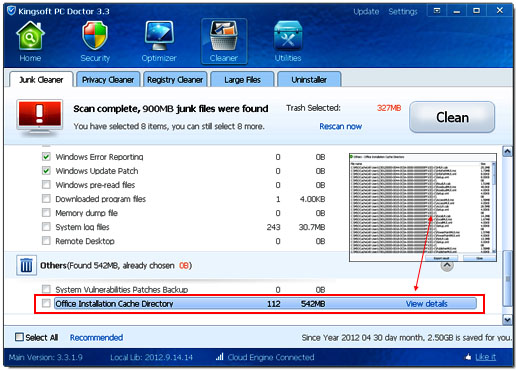Switch to the Registry Cleaner tab

point(175,80)
